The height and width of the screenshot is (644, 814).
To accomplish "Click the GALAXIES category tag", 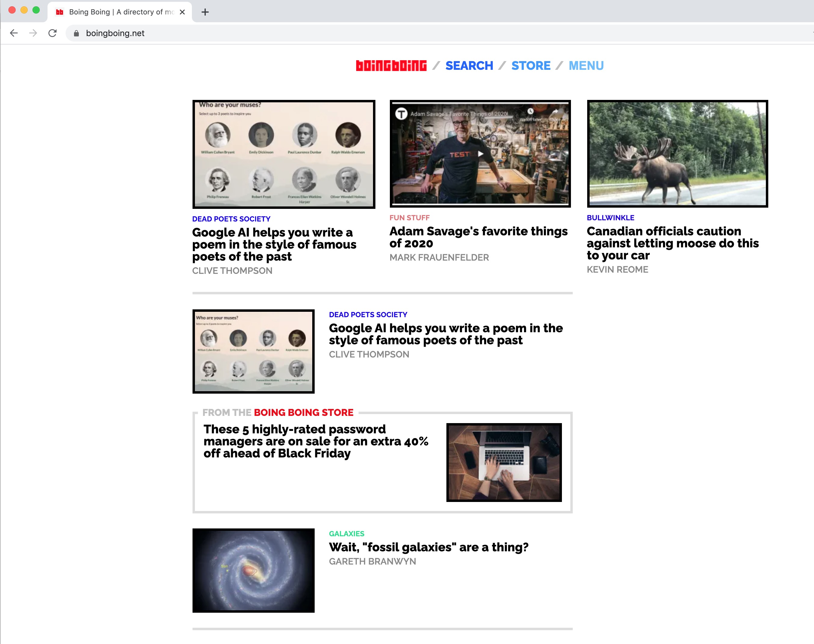I will coord(347,534).
